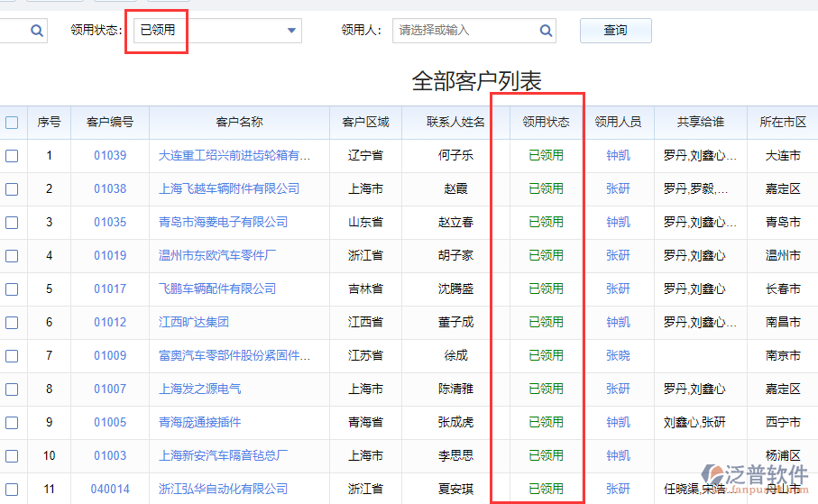818x504 pixels.
Task: Open customer 青海庞通接插件
Action: (200, 423)
